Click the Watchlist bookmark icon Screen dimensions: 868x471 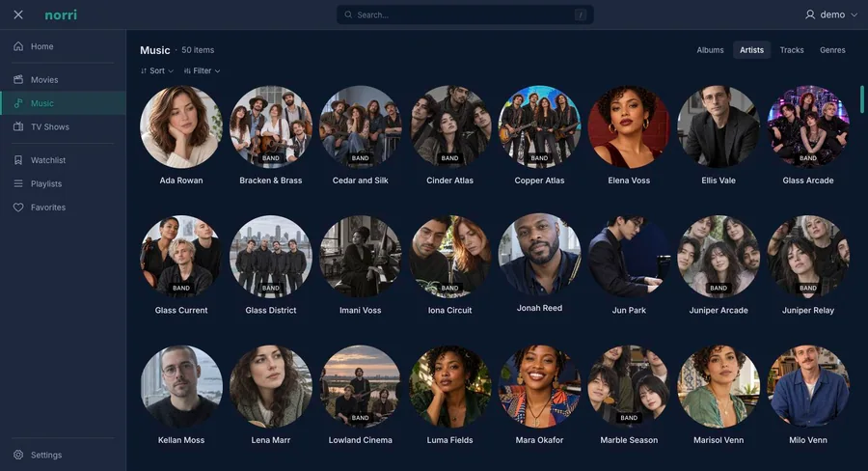tap(18, 160)
